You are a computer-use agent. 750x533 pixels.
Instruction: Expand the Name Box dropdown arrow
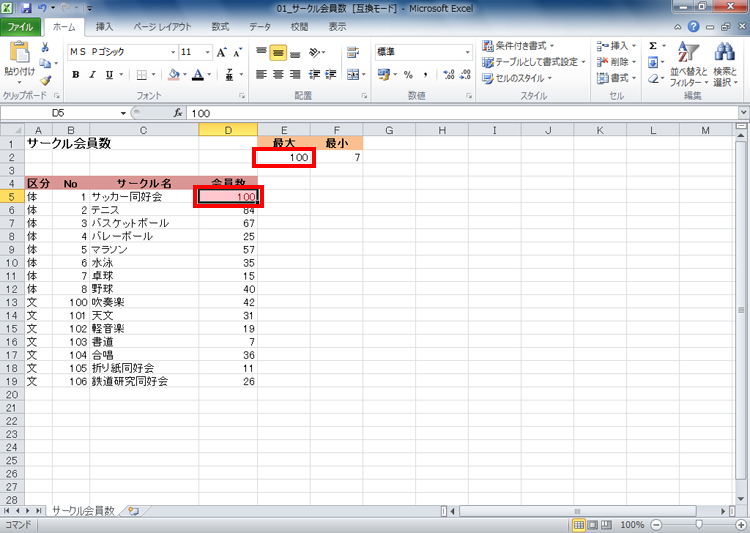(123, 113)
